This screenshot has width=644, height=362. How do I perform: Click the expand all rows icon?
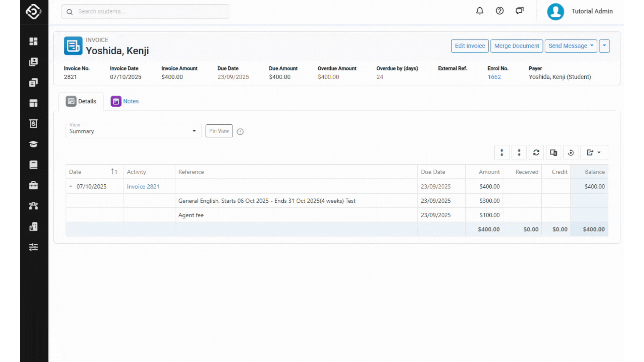click(502, 153)
